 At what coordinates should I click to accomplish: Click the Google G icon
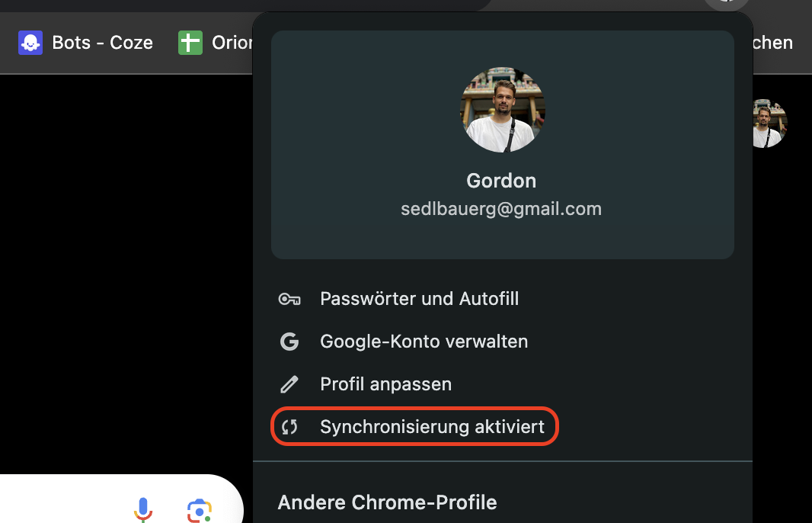point(289,342)
